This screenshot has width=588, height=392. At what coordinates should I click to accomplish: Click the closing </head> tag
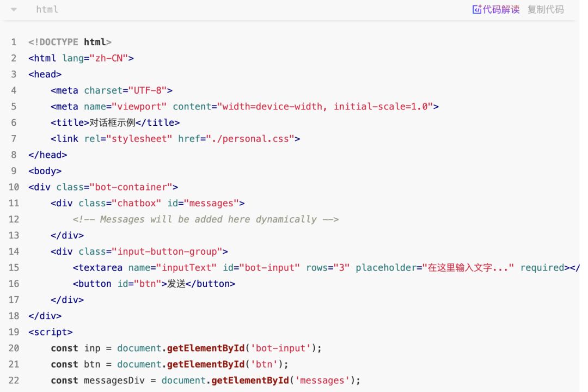[47, 155]
